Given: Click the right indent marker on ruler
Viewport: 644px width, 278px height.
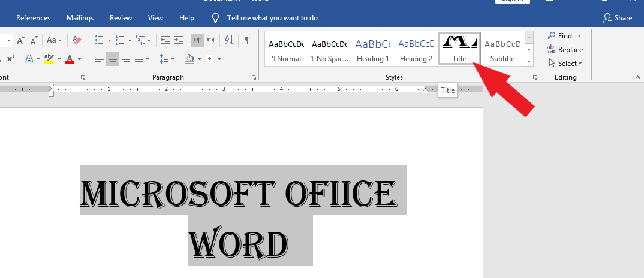Looking at the screenshot, I should click(426, 90).
